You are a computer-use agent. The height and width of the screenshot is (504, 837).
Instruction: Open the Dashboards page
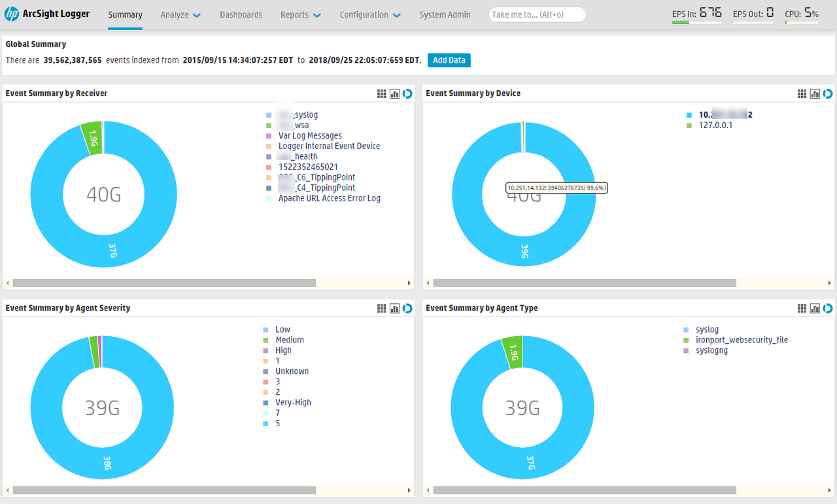point(241,15)
